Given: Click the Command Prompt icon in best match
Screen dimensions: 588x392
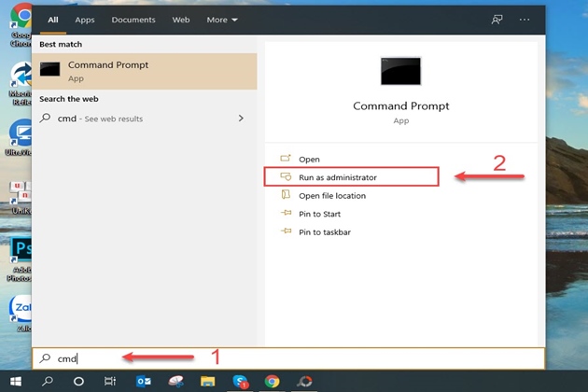Looking at the screenshot, I should coord(49,69).
